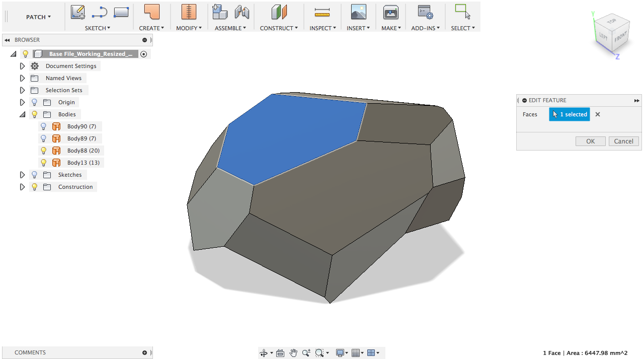The height and width of the screenshot is (359, 644).
Task: Click the Insert image icon
Action: point(358,12)
